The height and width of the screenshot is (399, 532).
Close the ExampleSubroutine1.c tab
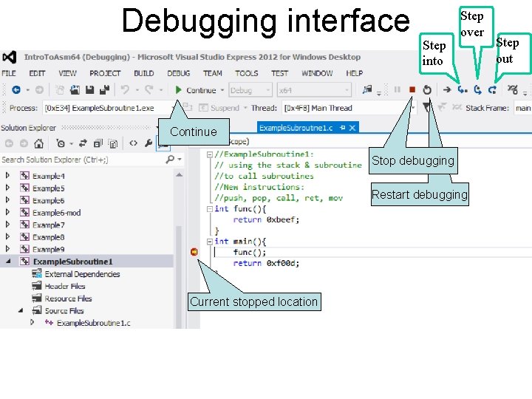[x=352, y=128]
